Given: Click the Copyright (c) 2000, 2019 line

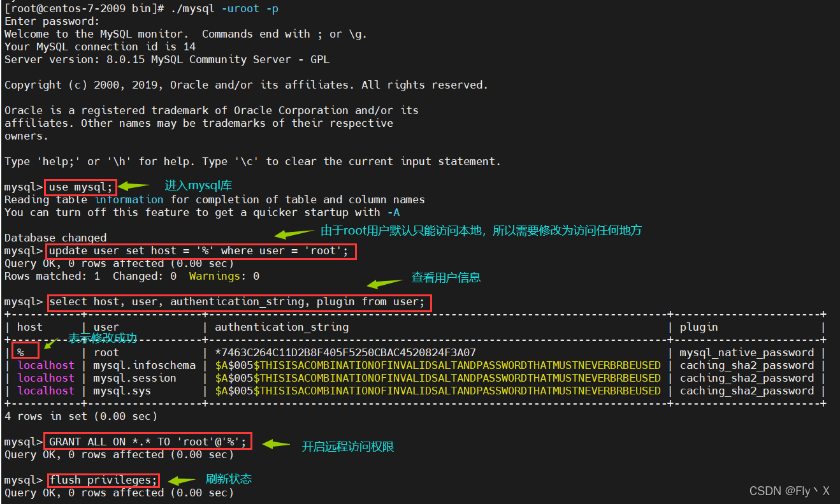Looking at the screenshot, I should 246,85.
